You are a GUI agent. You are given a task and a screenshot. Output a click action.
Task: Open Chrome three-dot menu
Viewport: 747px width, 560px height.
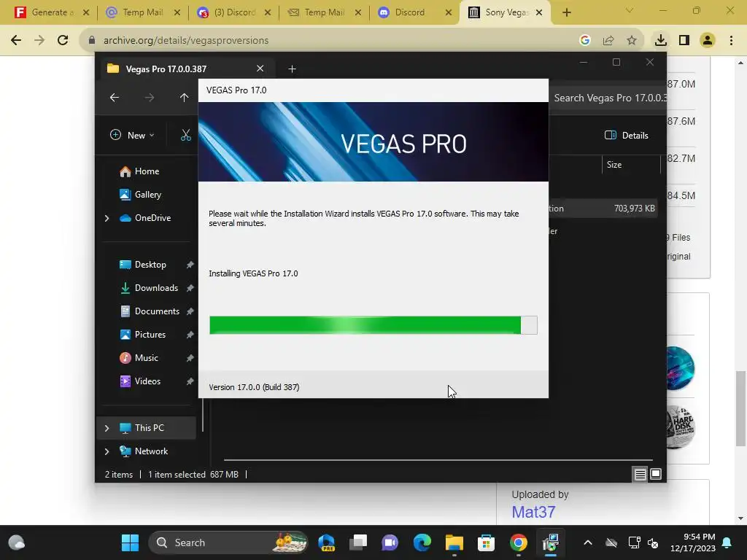(731, 41)
